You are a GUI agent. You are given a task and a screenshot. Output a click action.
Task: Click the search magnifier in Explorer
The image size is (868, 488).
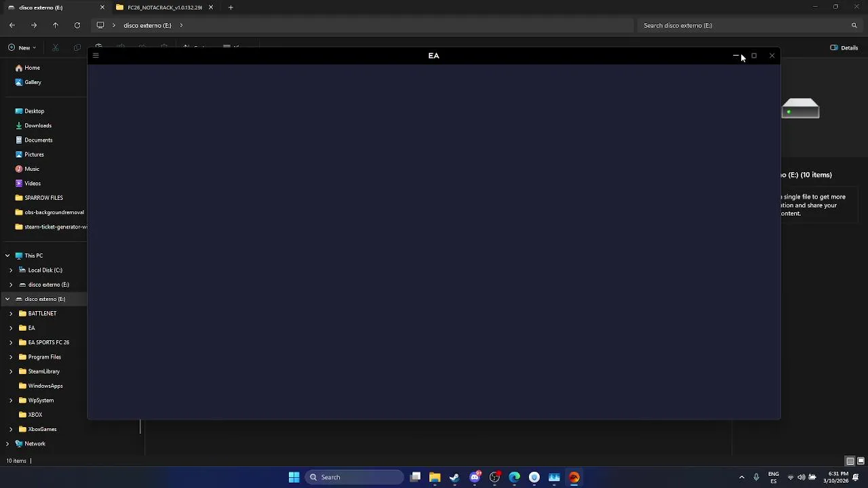coord(854,25)
